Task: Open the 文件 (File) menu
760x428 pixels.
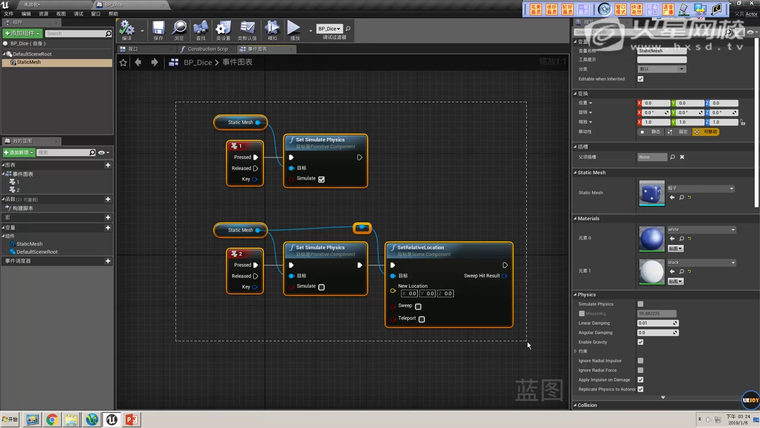Action: pyautogui.click(x=8, y=14)
